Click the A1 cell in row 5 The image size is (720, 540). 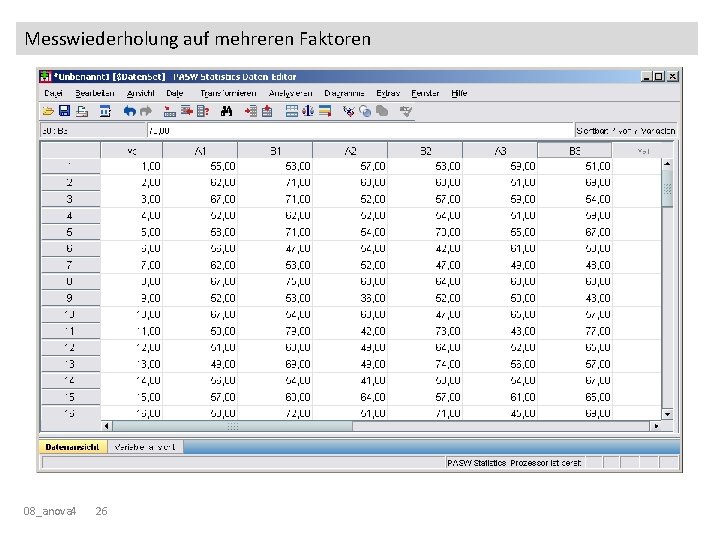200,232
